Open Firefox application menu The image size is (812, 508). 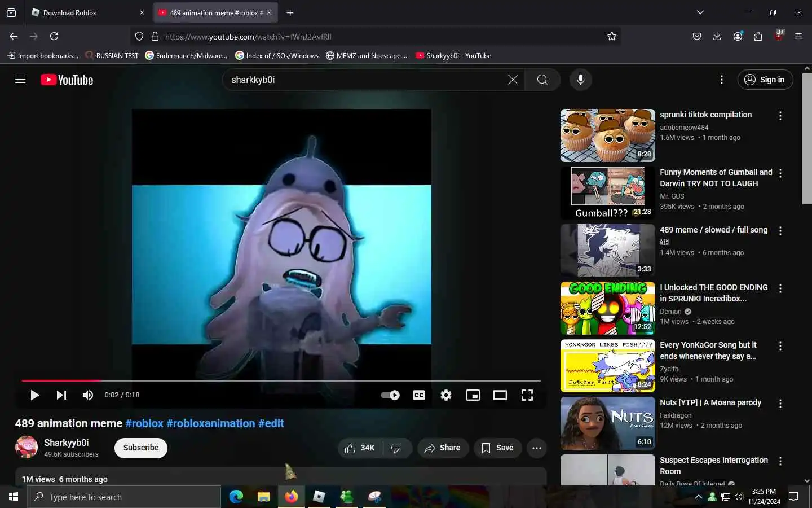click(x=798, y=36)
